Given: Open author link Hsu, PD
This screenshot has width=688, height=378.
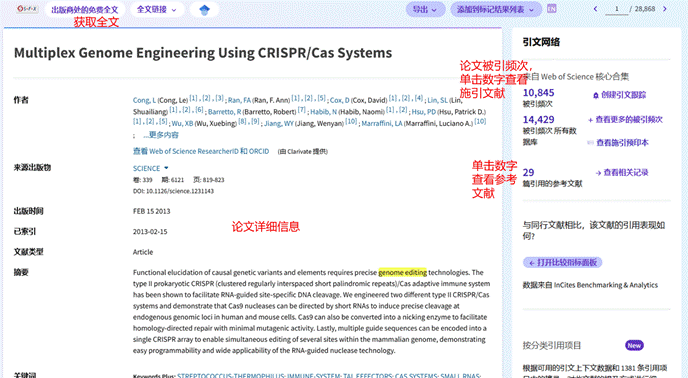Looking at the screenshot, I should point(423,112).
